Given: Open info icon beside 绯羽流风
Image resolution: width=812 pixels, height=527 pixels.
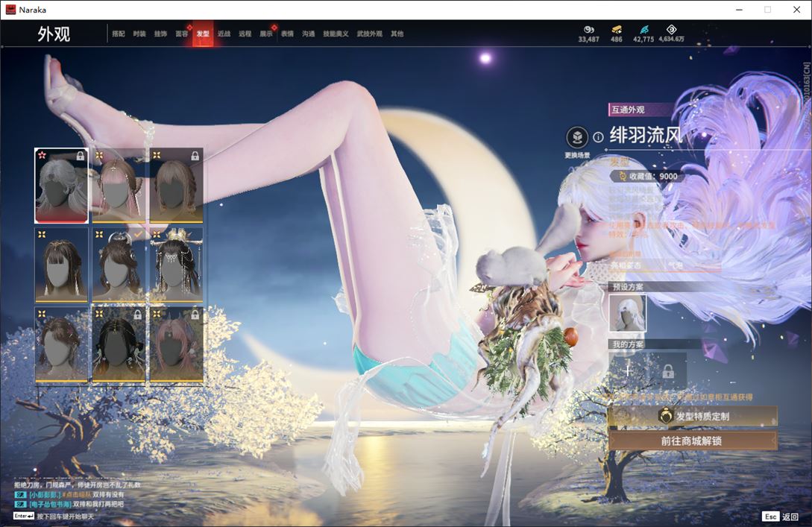Looking at the screenshot, I should point(598,137).
